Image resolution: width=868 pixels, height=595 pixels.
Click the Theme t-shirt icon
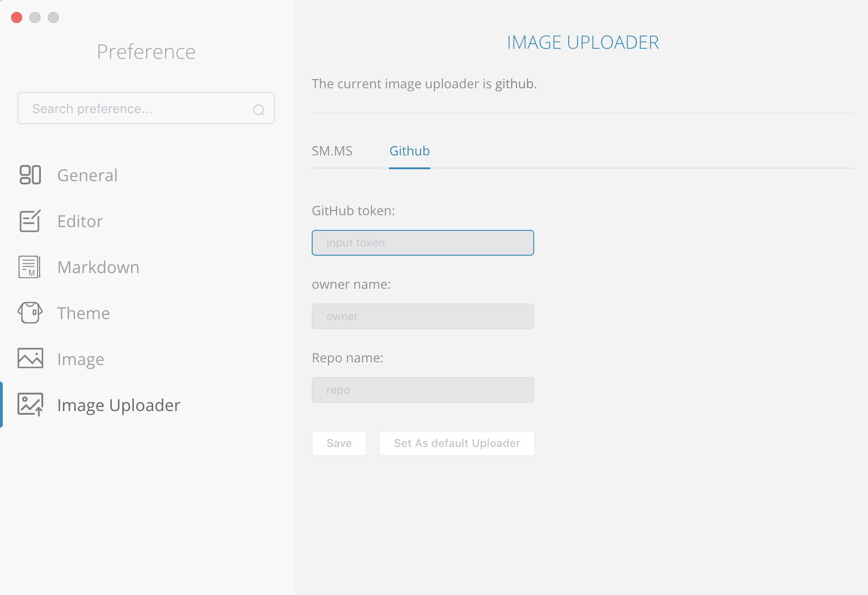(x=30, y=313)
